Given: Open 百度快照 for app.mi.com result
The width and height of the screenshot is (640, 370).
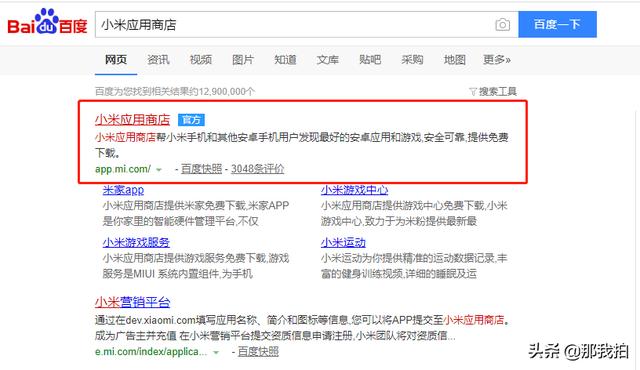Looking at the screenshot, I should point(202,169).
